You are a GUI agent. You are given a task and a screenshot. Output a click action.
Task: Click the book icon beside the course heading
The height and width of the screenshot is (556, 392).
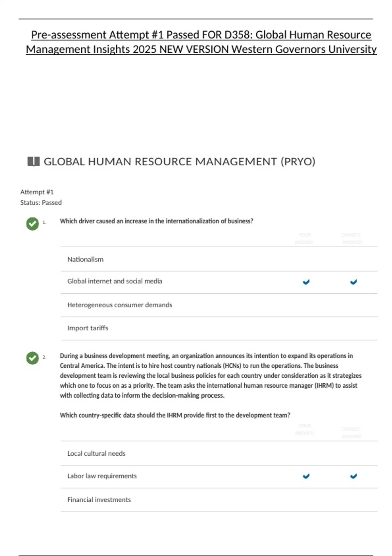coord(33,162)
